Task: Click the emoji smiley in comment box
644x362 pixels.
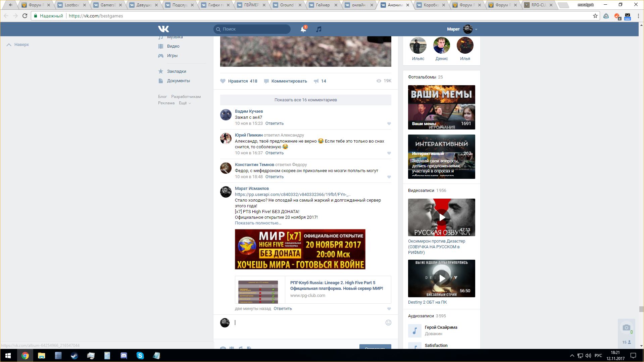Action: pos(388,322)
